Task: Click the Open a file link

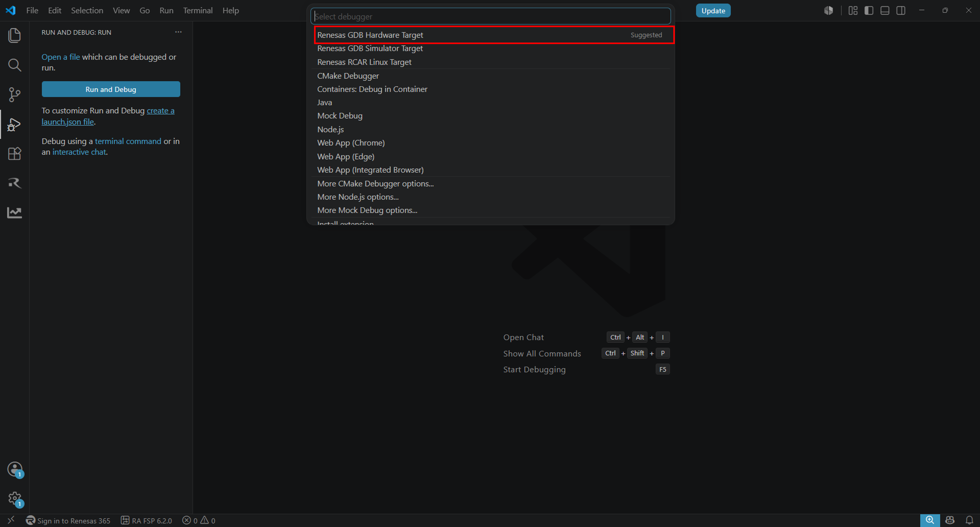Action: tap(61, 57)
